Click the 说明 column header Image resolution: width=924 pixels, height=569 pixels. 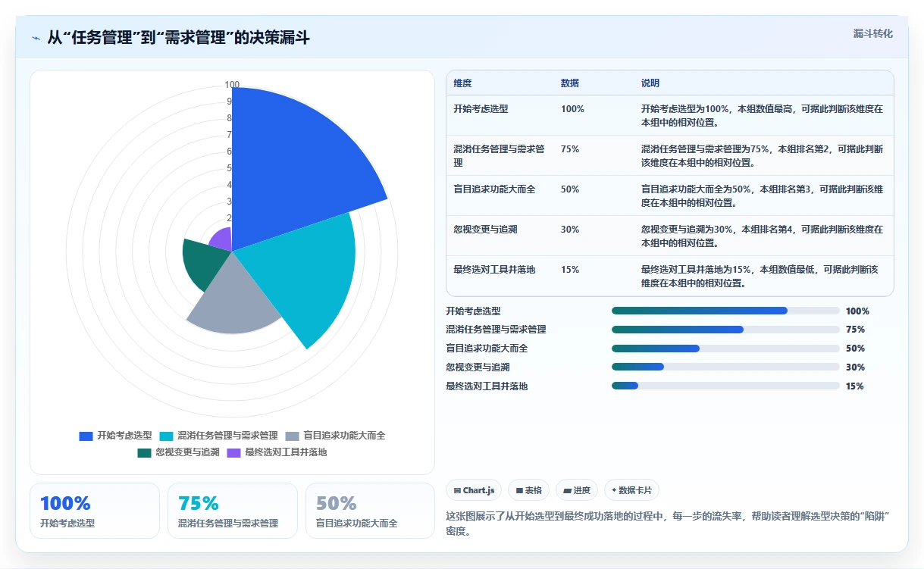coord(650,83)
